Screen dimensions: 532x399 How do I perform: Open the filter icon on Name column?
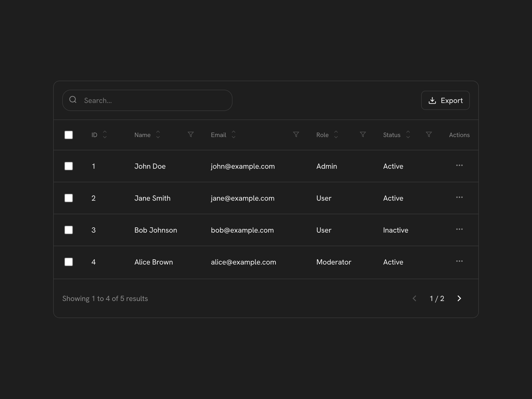click(x=191, y=135)
